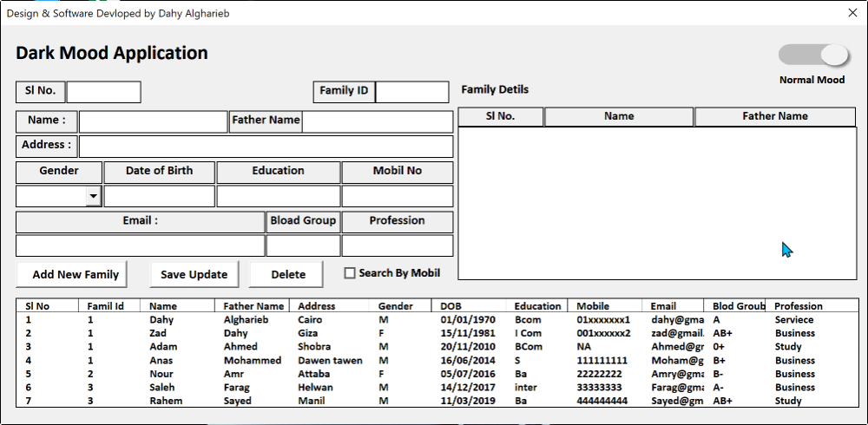
Task: Click the education cell I Com
Action: (528, 333)
